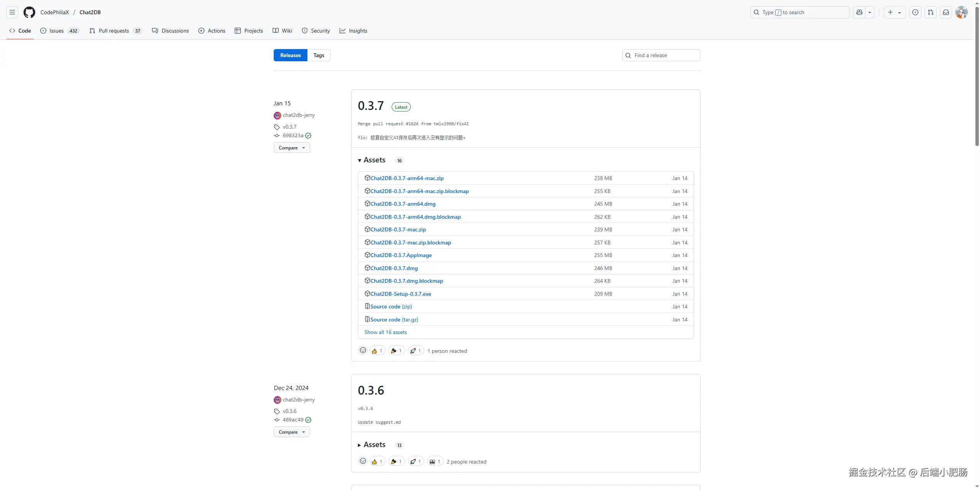The height and width of the screenshot is (490, 980).
Task: Toggle thumbs up reaction on 0.3.7
Action: click(x=377, y=351)
